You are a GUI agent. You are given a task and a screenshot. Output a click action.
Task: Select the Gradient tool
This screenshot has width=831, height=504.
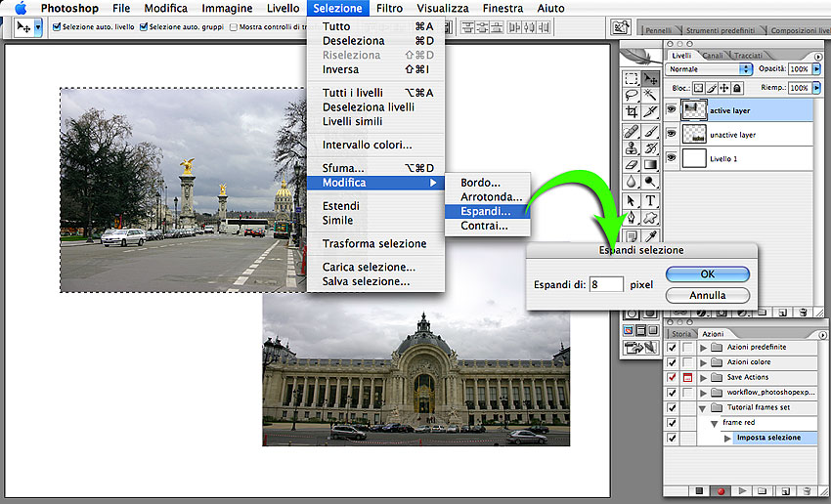(650, 165)
